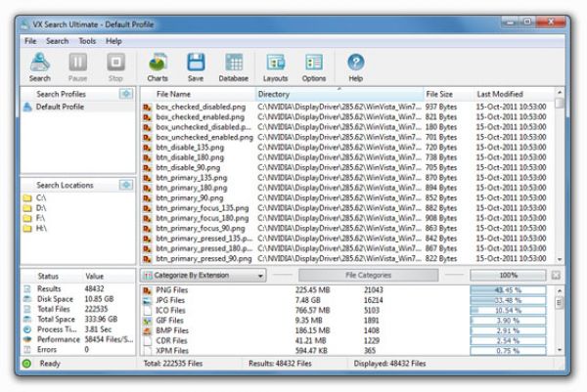Add a new search location
This screenshot has width=587, height=392.
125,184
